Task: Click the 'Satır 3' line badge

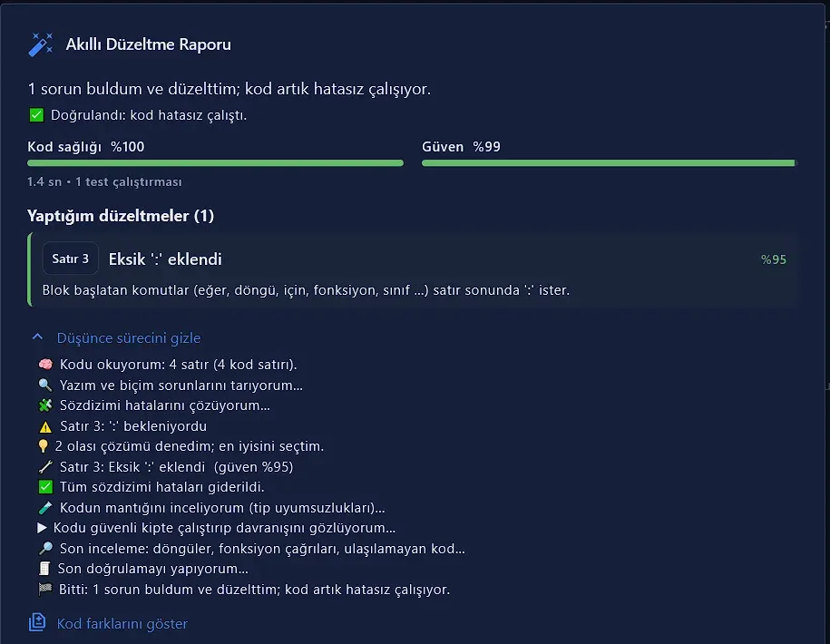Action: pyautogui.click(x=71, y=259)
